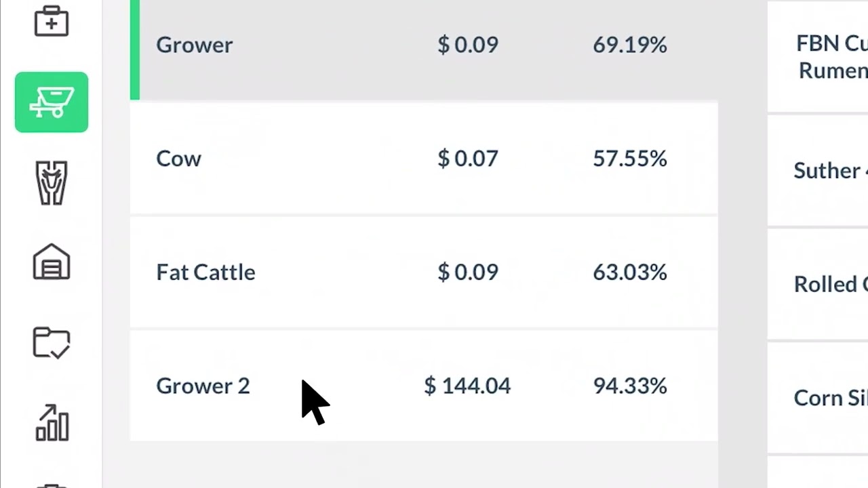The height and width of the screenshot is (488, 868).
Task: Click the 63.03% Fat Cattle percentage
Action: point(629,272)
